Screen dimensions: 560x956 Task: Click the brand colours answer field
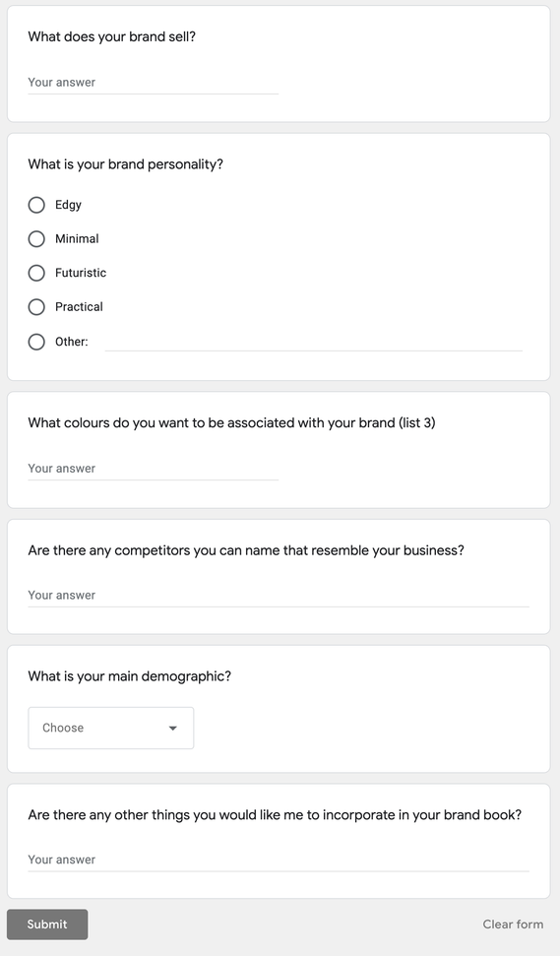pyautogui.click(x=153, y=469)
